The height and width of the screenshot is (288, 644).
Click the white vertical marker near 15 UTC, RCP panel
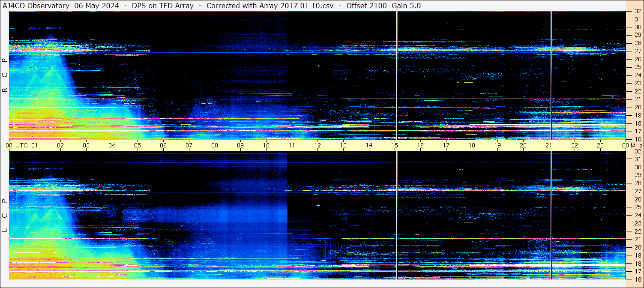pyautogui.click(x=397, y=75)
